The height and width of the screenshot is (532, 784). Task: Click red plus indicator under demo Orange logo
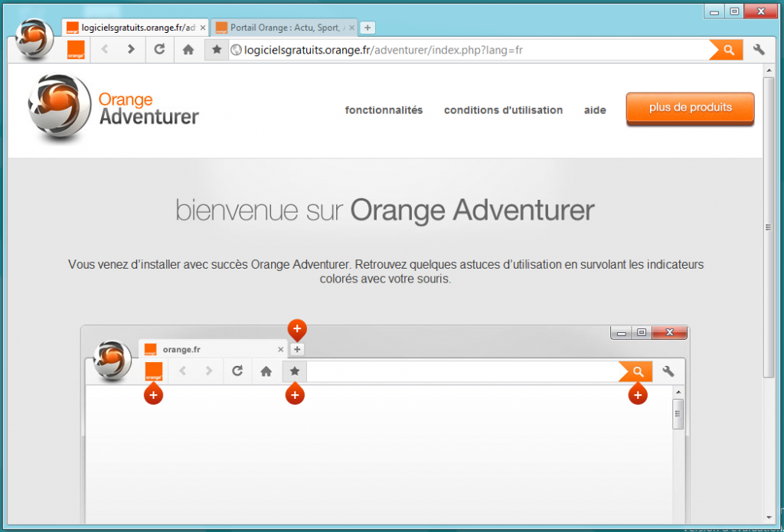point(153,394)
